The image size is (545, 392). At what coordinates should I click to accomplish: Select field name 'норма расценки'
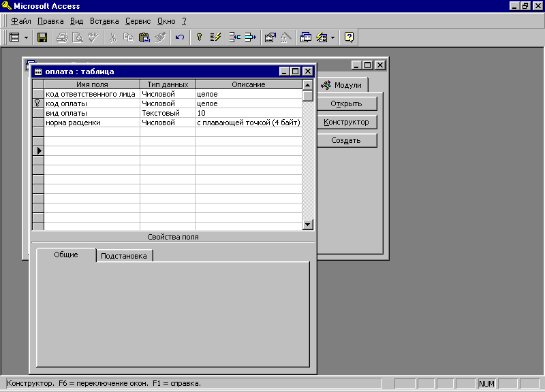tap(92, 122)
